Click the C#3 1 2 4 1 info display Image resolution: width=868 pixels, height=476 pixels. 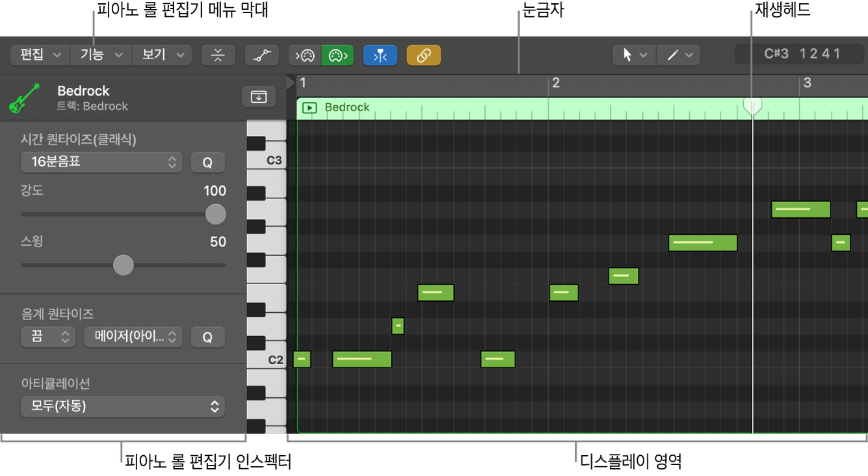[801, 54]
